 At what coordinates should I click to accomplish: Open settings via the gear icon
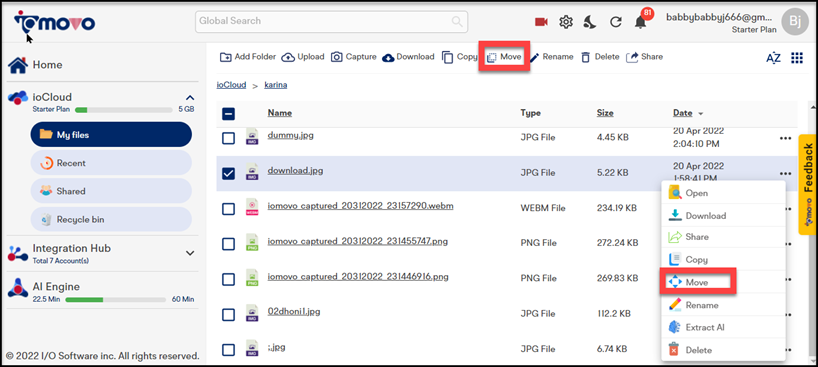point(566,22)
